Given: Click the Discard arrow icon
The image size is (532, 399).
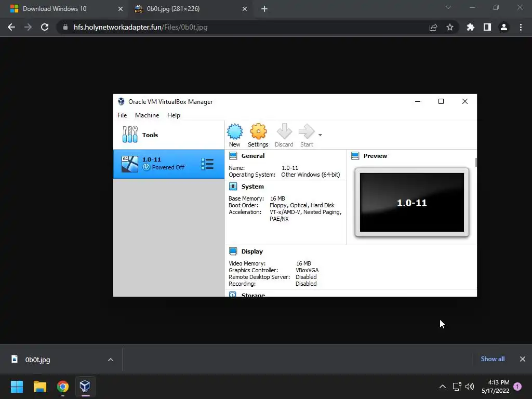Looking at the screenshot, I should 284,131.
